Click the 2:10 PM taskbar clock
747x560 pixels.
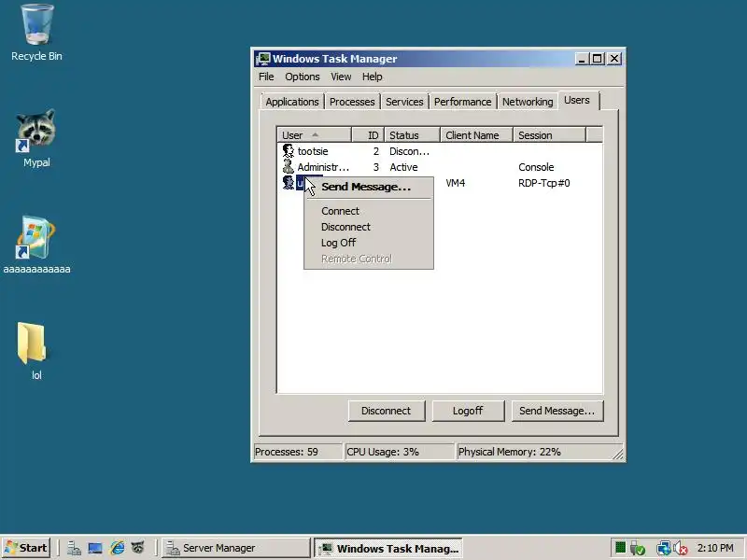715,548
